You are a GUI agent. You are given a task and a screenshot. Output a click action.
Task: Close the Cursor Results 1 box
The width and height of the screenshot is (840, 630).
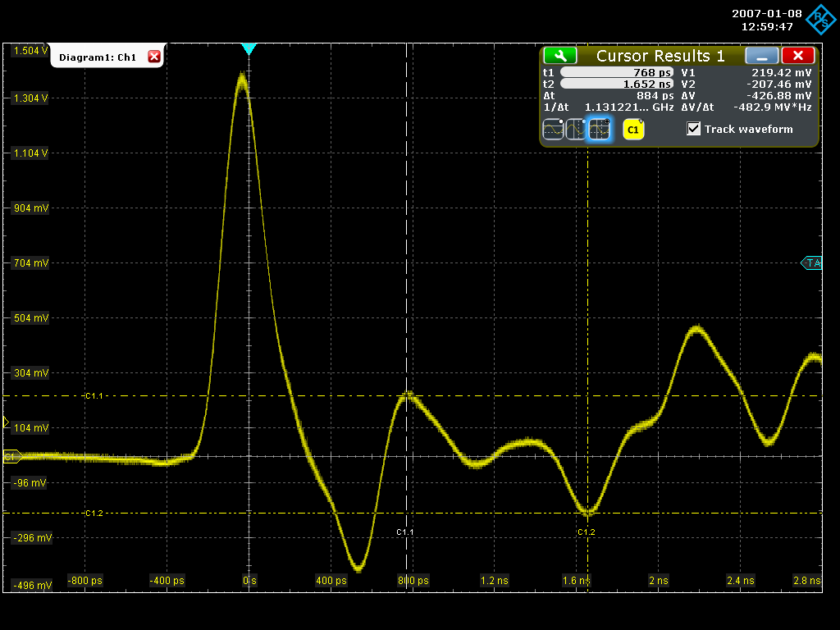[x=798, y=56]
